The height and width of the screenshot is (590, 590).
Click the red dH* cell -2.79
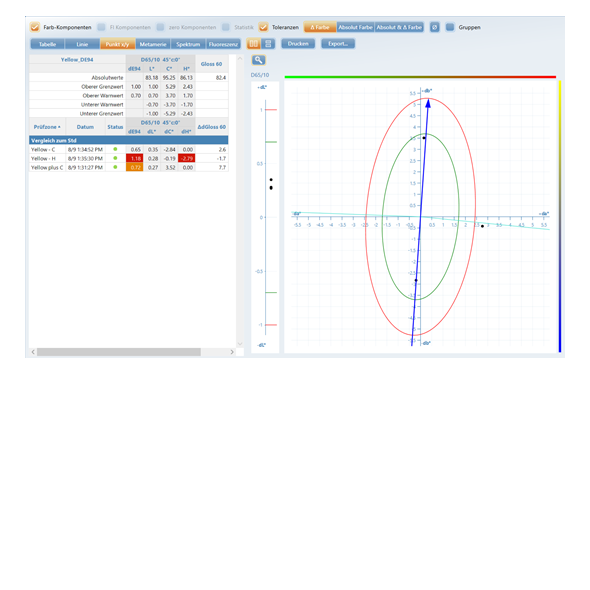tap(187, 158)
